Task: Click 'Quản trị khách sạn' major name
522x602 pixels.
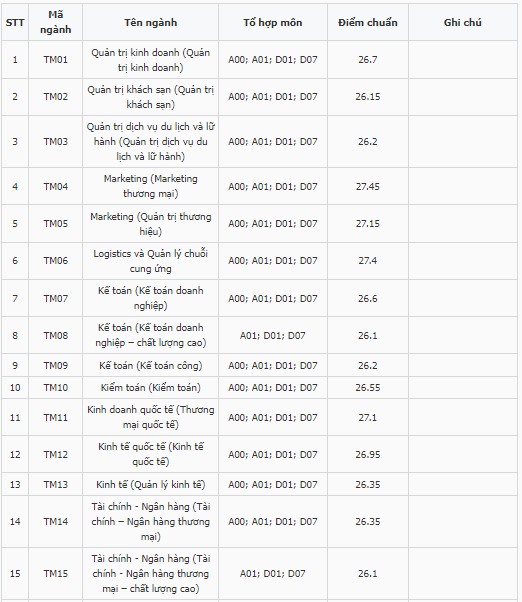Action: pyautogui.click(x=150, y=97)
